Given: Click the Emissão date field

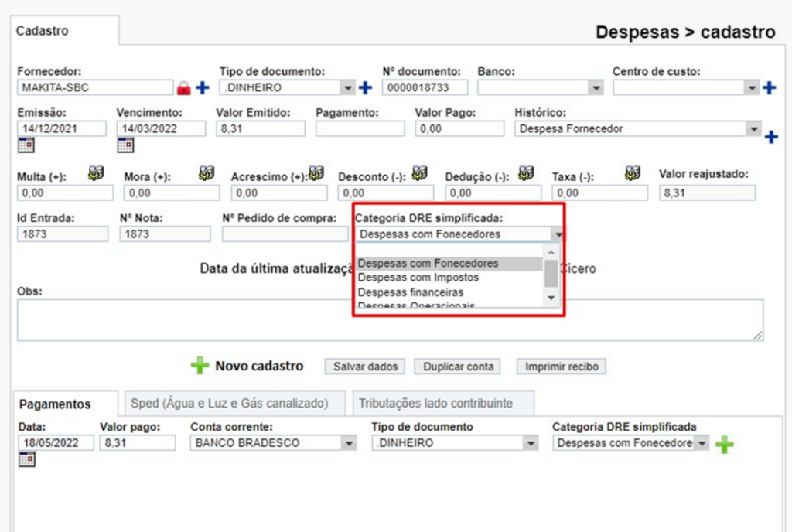Looking at the screenshot, I should tap(62, 128).
